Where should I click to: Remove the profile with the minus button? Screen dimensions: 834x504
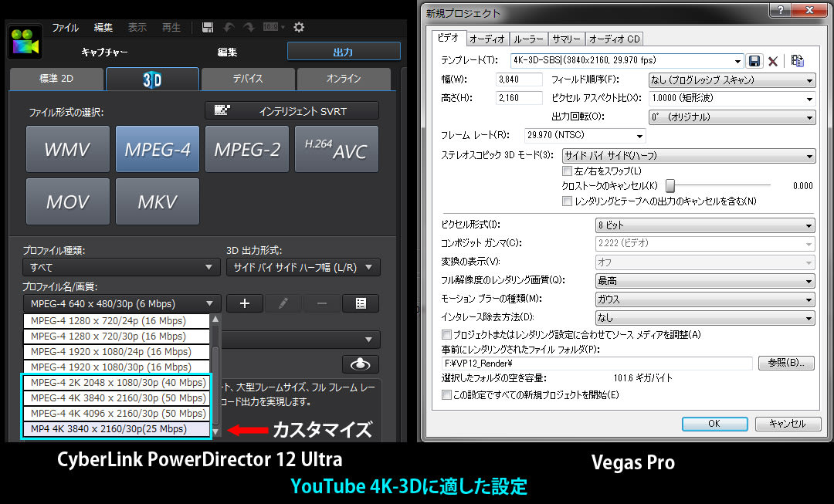pos(322,303)
